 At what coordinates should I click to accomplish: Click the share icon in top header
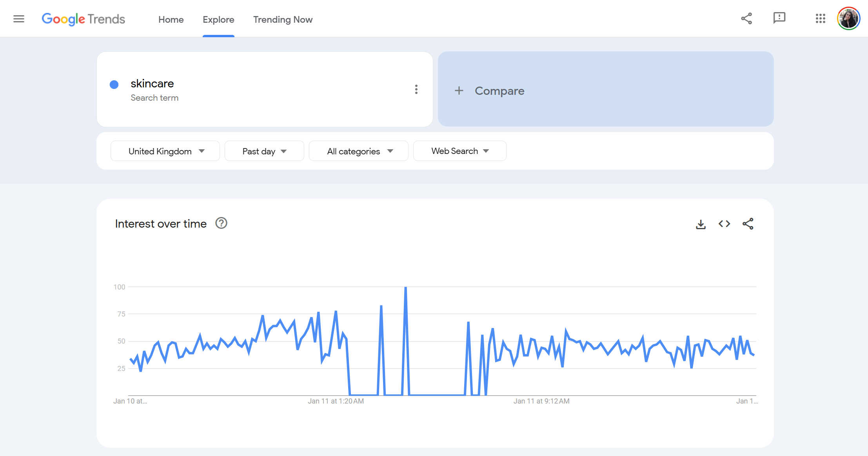tap(746, 18)
